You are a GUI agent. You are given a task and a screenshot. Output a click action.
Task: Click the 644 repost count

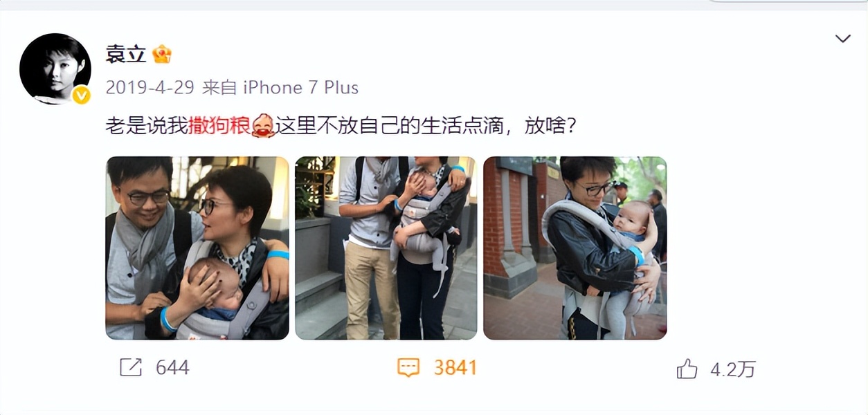tap(172, 367)
